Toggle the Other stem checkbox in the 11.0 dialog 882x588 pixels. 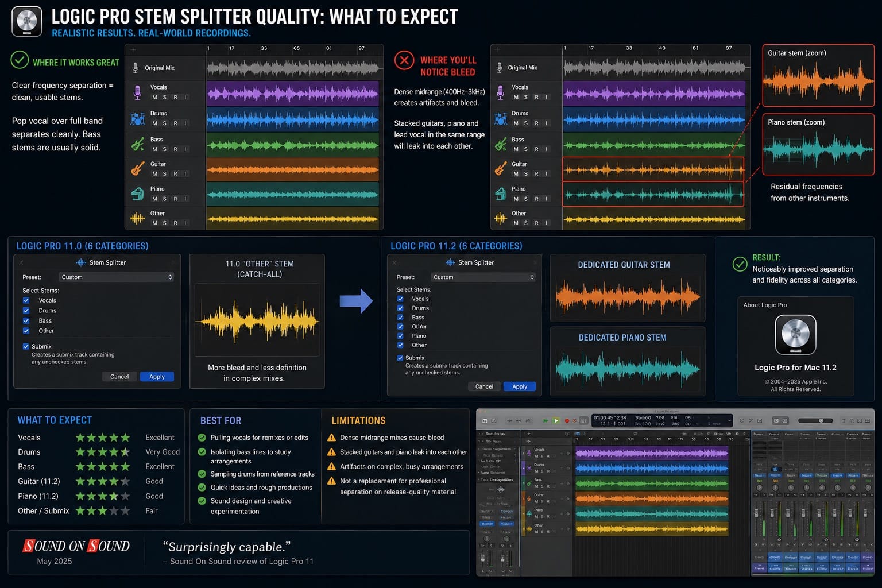(26, 331)
